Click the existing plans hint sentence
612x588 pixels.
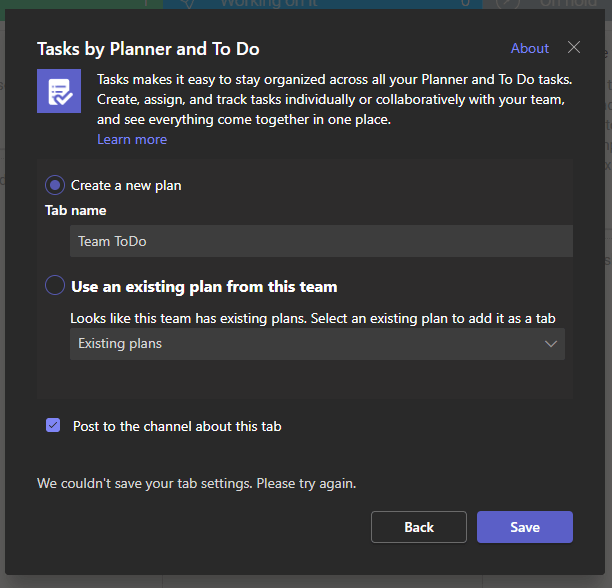[313, 318]
